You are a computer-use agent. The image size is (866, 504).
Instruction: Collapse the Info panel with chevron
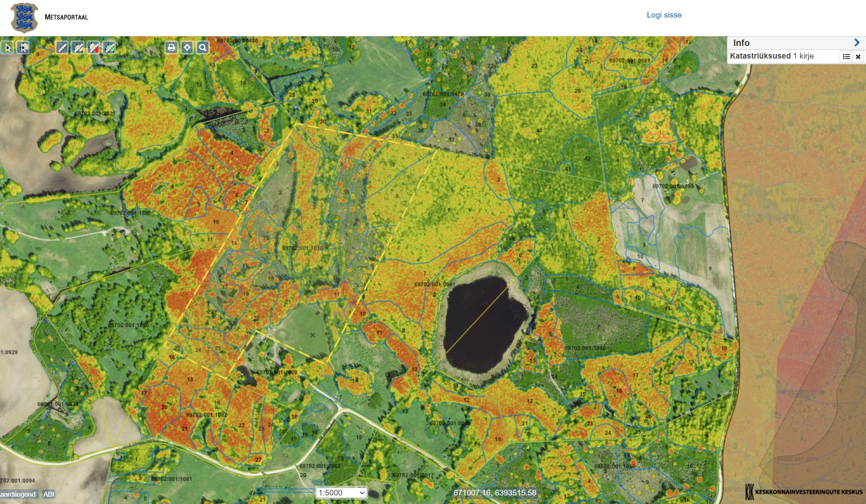(x=857, y=42)
